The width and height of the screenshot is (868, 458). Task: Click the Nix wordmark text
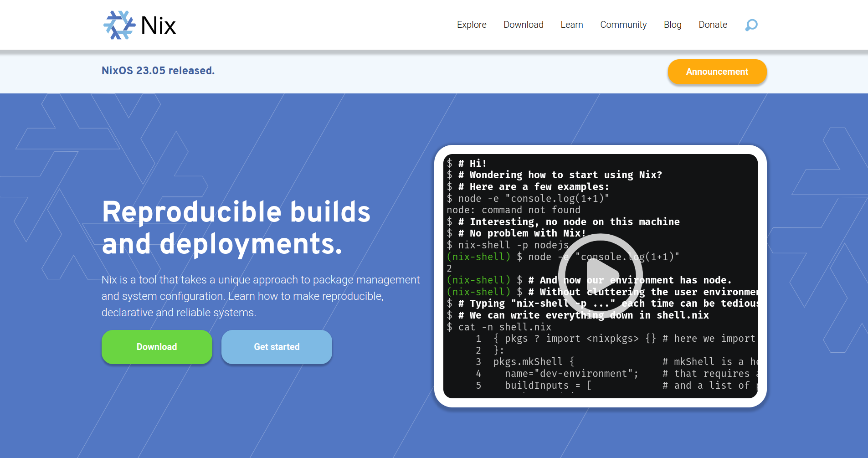pos(158,26)
